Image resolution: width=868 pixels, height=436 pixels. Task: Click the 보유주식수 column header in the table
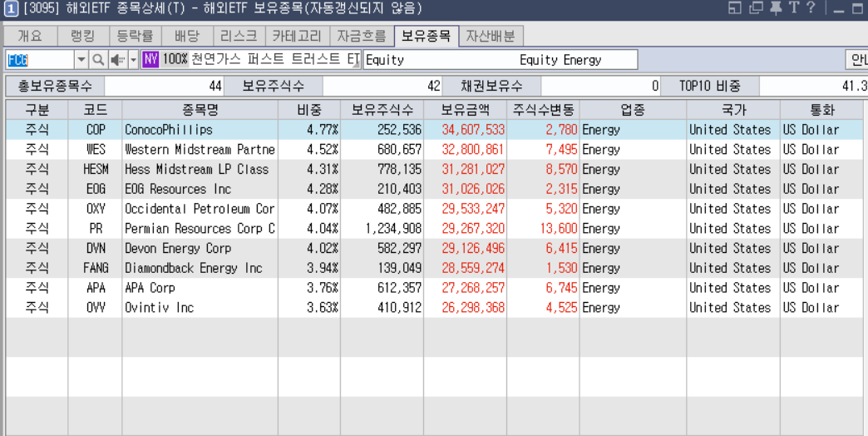(382, 110)
